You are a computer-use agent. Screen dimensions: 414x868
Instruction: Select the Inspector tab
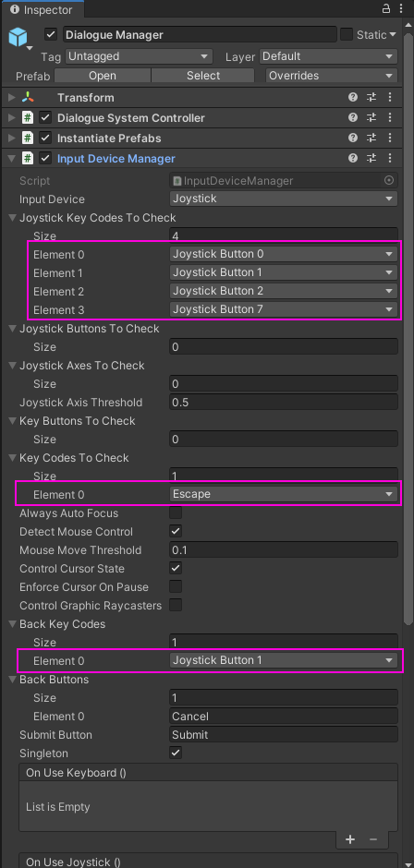coord(43,9)
